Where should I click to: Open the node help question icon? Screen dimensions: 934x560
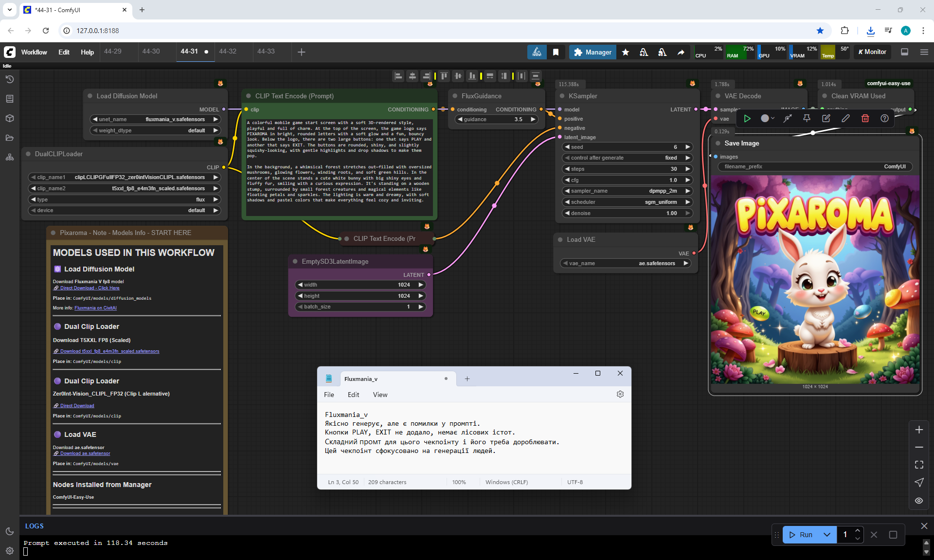[x=884, y=118]
